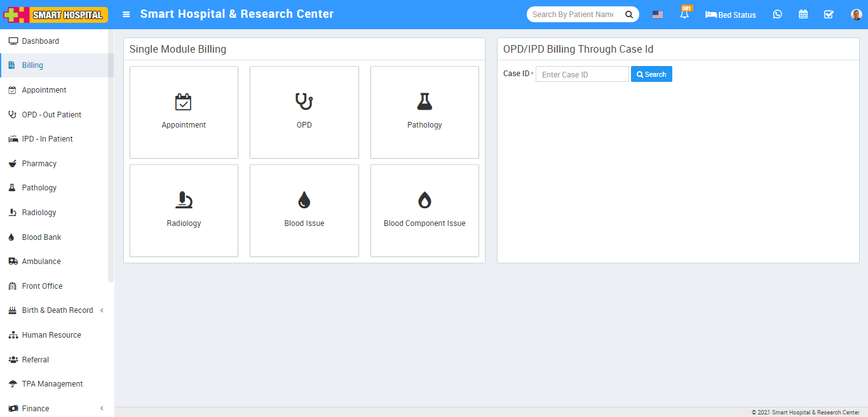Click the notification bell icon
868x417 pixels.
(684, 15)
